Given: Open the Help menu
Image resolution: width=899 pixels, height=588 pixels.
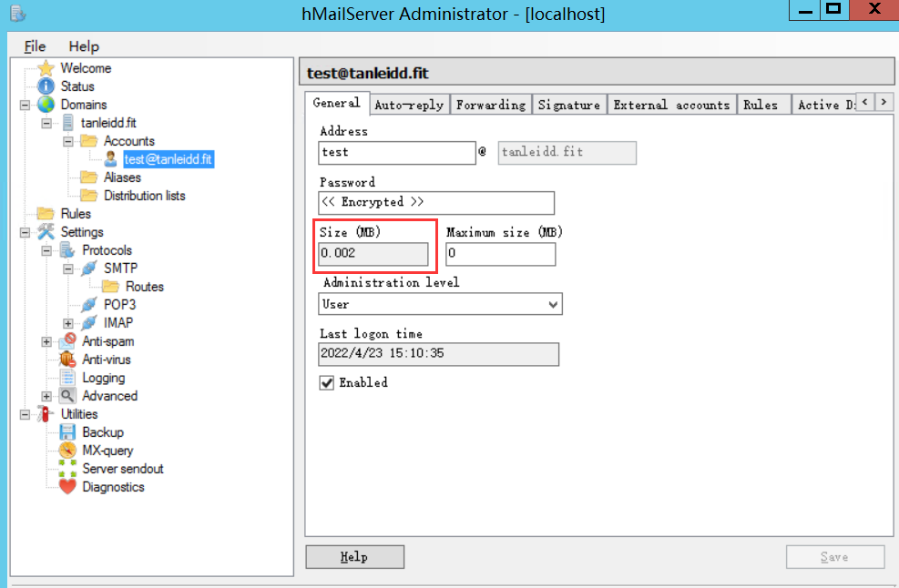Looking at the screenshot, I should 84,46.
